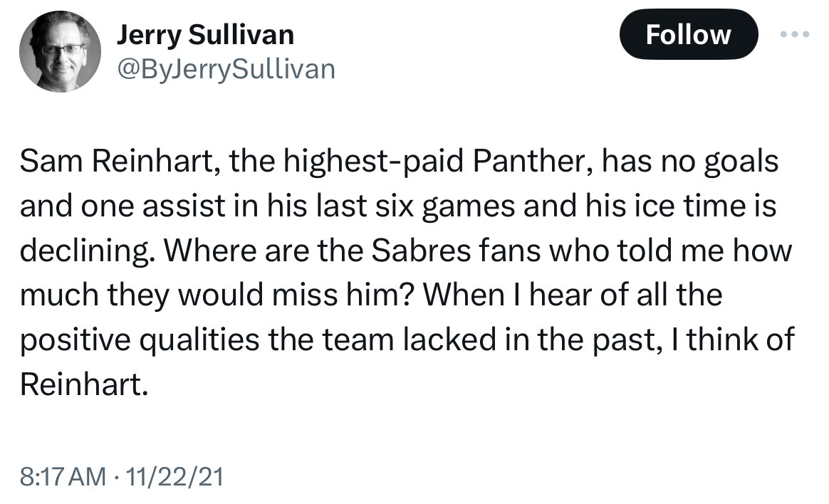Open the Jerry Sullivan display name link
The width and height of the screenshot is (829, 504).
pos(204,35)
